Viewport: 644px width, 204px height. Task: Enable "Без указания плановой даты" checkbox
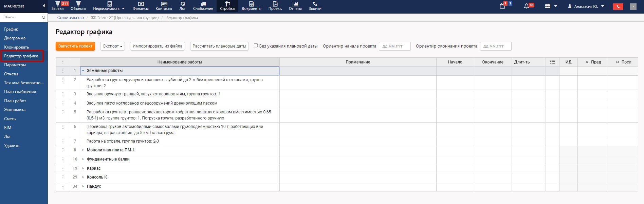point(256,45)
